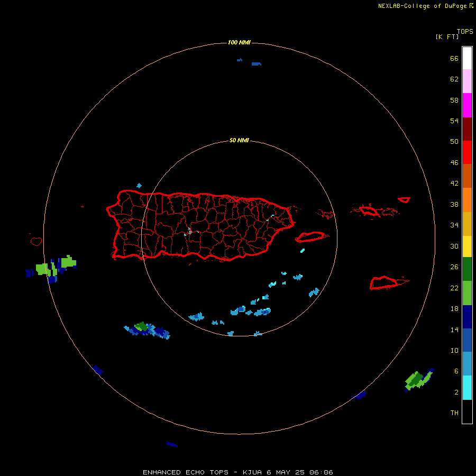Click the 14 legend scale value
Screen dimensions: 476x476
454,329
